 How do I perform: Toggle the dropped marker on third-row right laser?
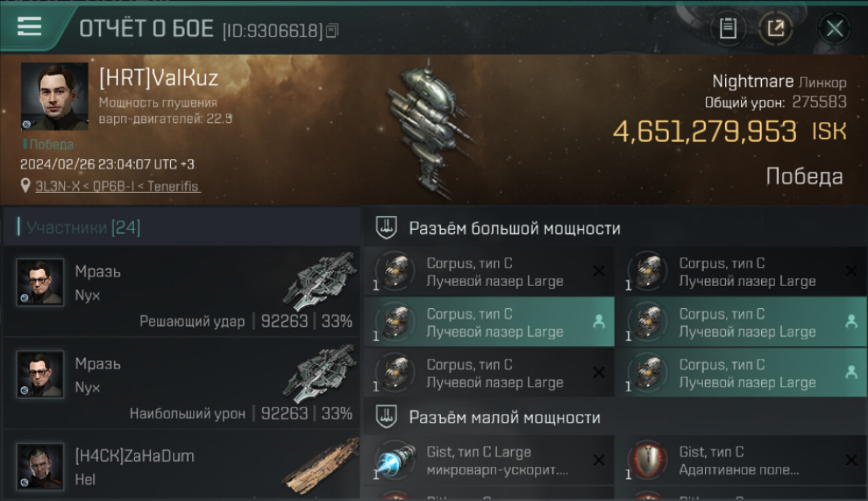click(x=851, y=373)
